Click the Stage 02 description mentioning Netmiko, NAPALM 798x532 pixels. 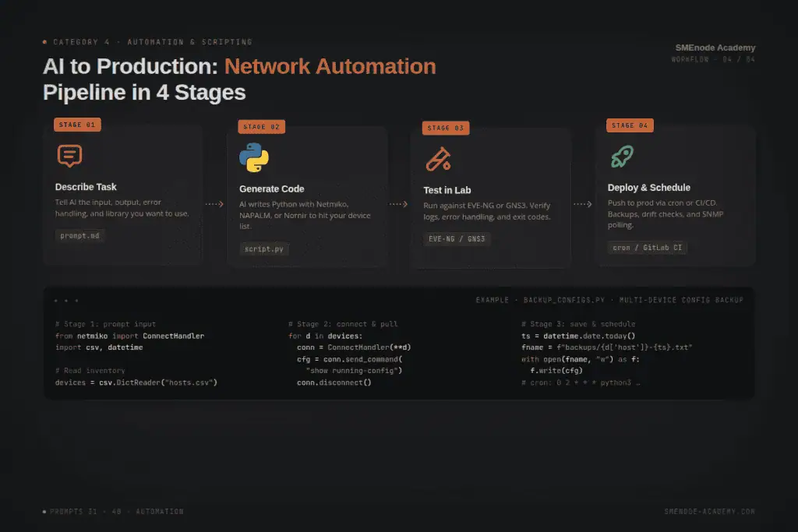coord(305,215)
